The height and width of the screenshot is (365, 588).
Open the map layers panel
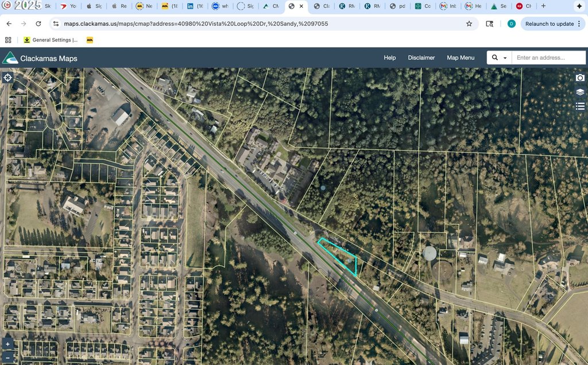point(580,92)
